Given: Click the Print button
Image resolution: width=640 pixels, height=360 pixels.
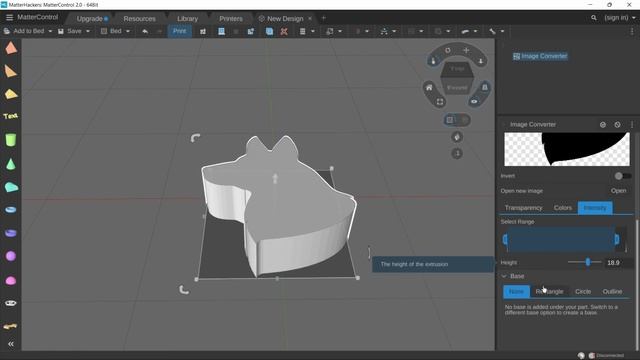Looking at the screenshot, I should coord(179,31).
